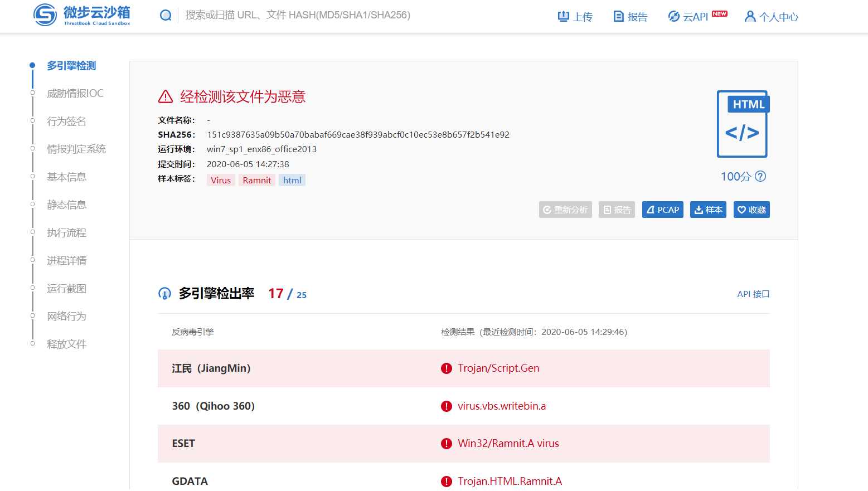Screen dimensions: 868x491
Task: Click the 重新分析 reanalyze button
Action: click(565, 210)
